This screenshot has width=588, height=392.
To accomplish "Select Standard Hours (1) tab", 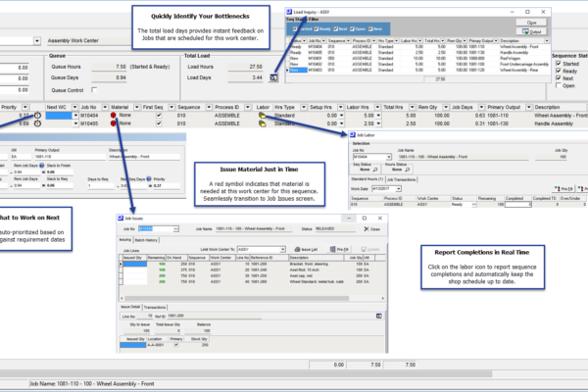I will click(367, 179).
